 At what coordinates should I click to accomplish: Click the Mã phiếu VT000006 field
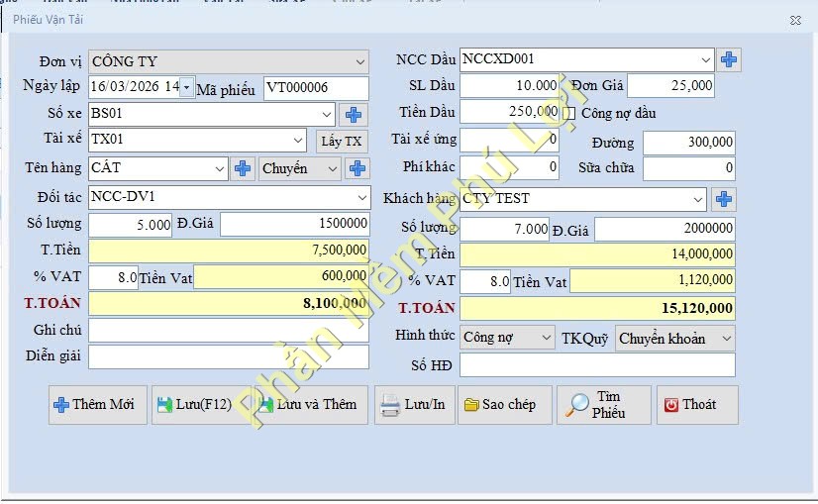[x=316, y=88]
